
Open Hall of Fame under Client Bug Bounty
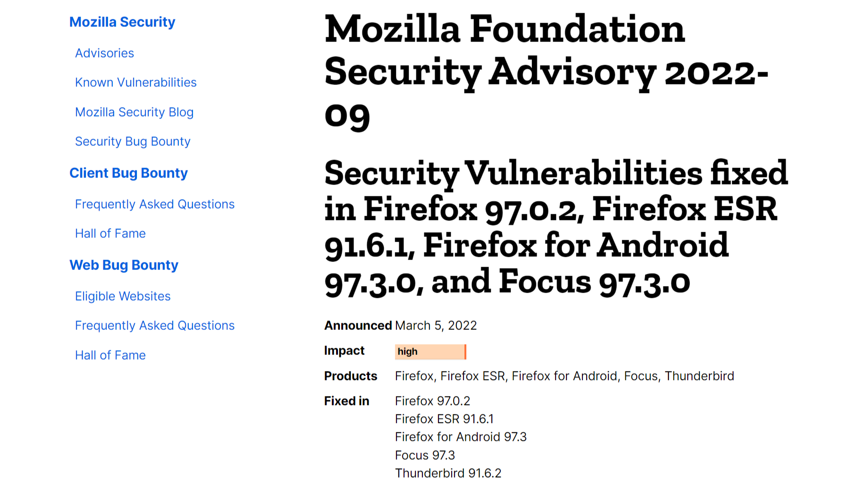[x=110, y=233]
